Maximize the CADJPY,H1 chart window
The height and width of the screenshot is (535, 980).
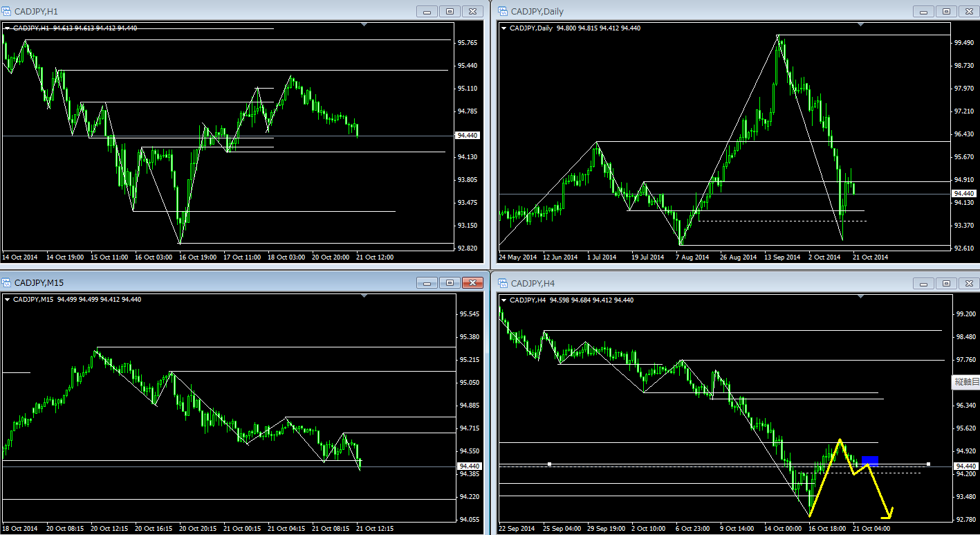click(x=450, y=11)
